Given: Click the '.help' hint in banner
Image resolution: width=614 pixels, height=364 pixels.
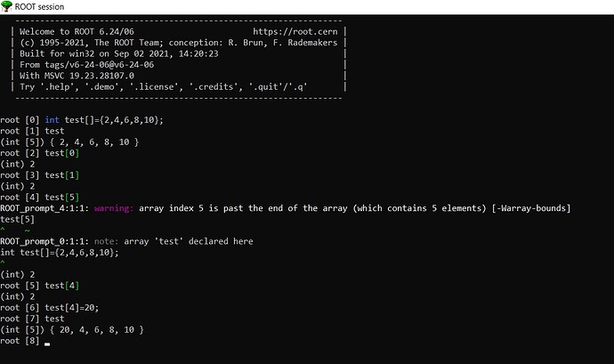Looking at the screenshot, I should point(60,86).
